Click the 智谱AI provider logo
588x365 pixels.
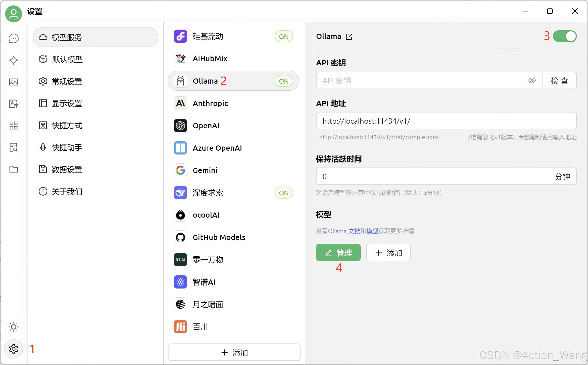click(x=180, y=282)
